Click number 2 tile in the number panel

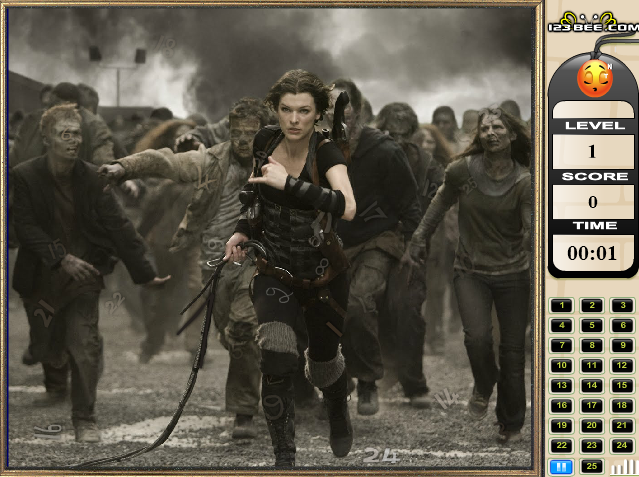pos(592,305)
